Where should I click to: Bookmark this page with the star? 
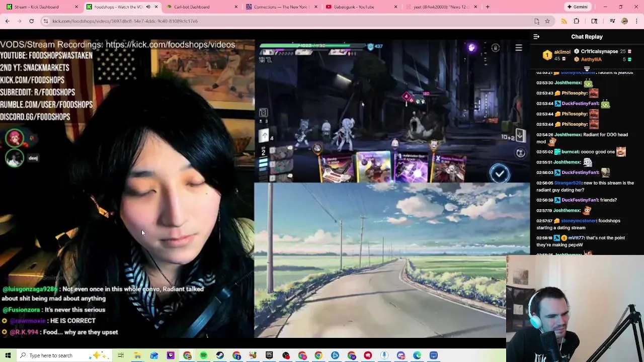547,21
